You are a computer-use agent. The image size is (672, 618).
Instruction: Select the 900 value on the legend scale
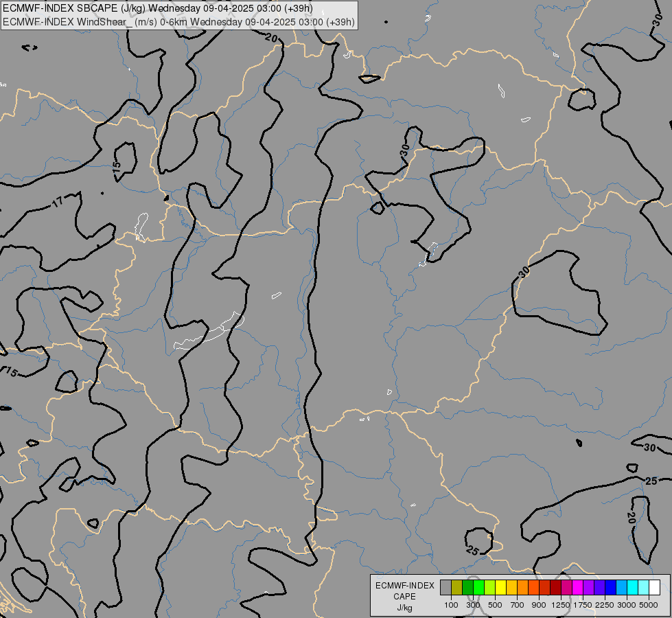[x=539, y=605]
